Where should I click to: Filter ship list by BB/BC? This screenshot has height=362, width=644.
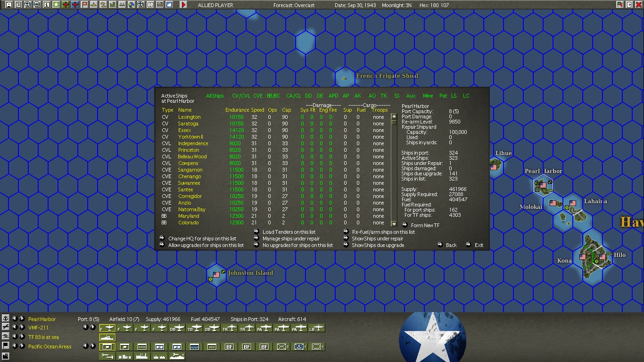coord(273,96)
